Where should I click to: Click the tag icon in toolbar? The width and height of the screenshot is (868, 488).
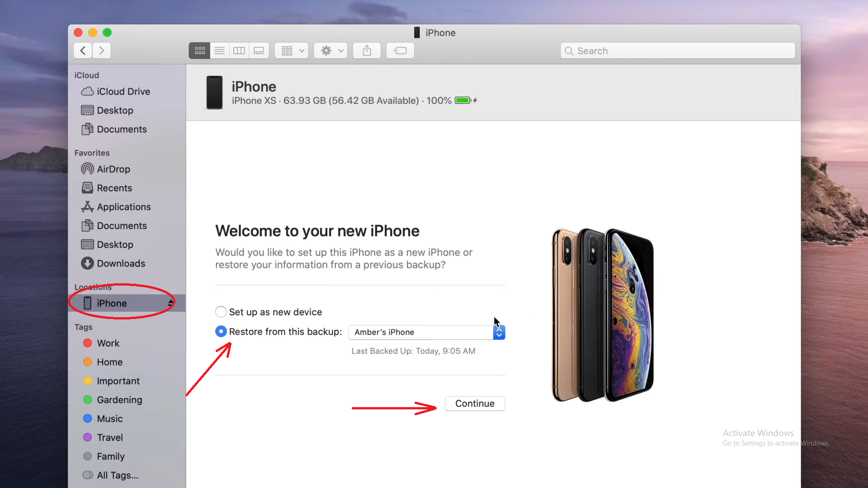pyautogui.click(x=400, y=51)
